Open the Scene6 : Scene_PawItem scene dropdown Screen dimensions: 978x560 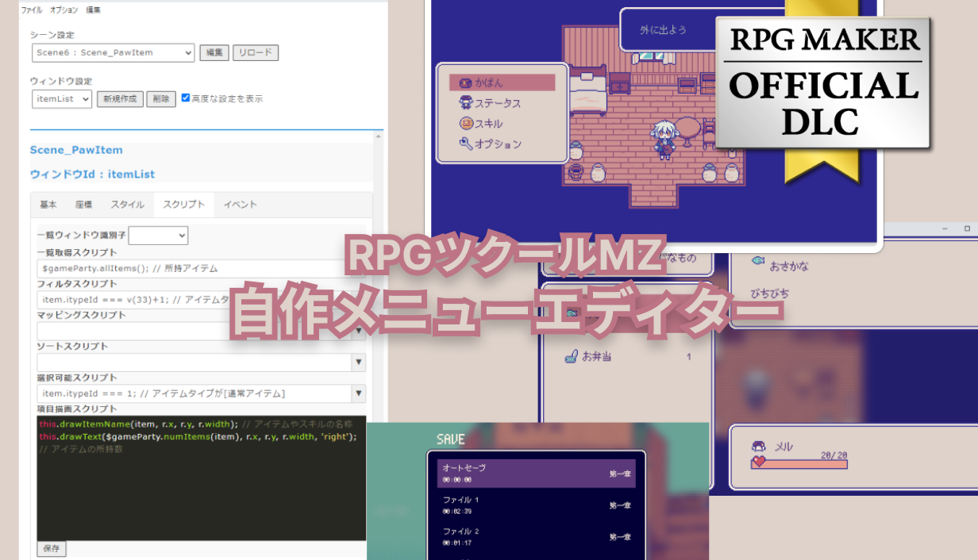point(113,52)
